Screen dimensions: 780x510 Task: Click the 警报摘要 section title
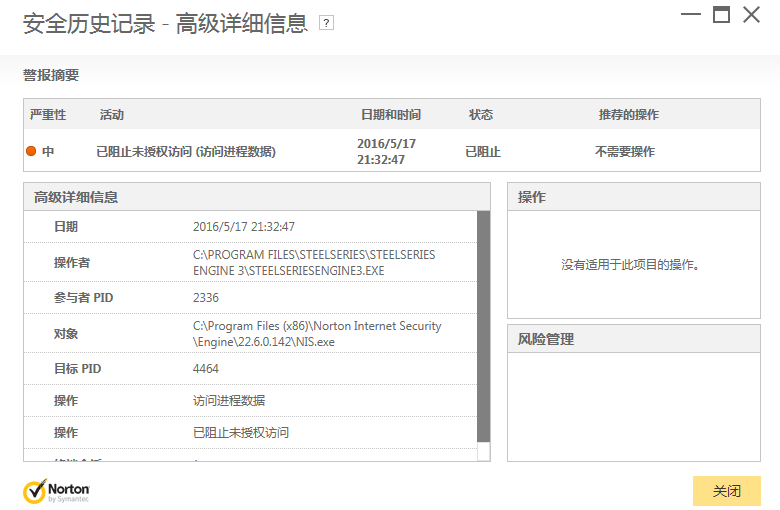[51, 75]
